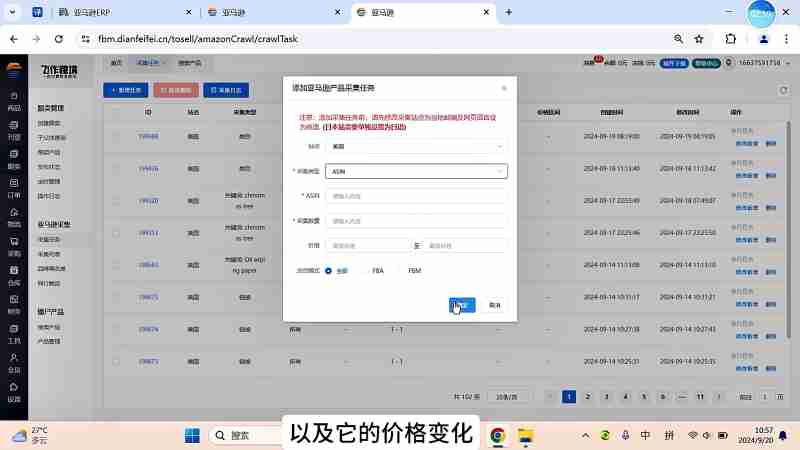This screenshot has width=800, height=450.
Task: Switch to the 首页 tab in the app
Action: pyautogui.click(x=116, y=63)
